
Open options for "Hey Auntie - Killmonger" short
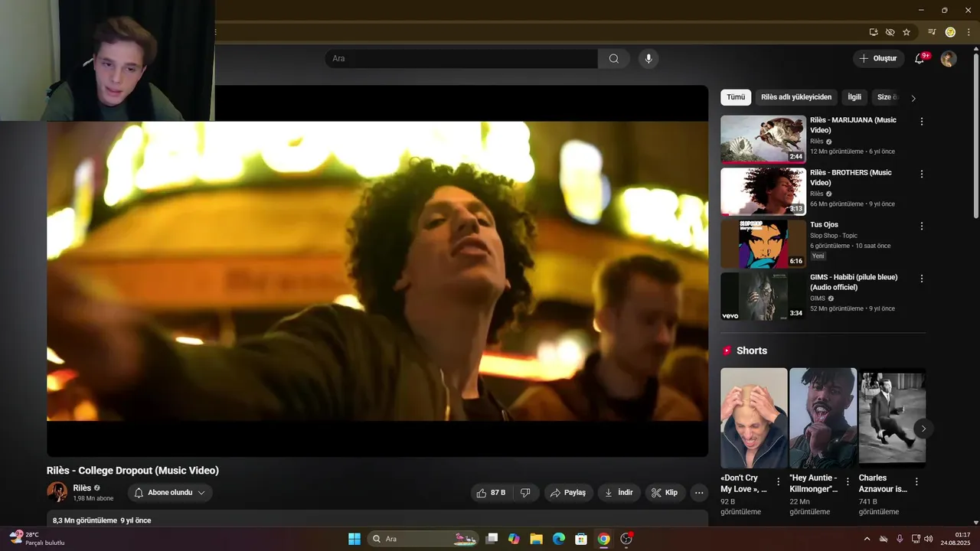[x=848, y=482]
